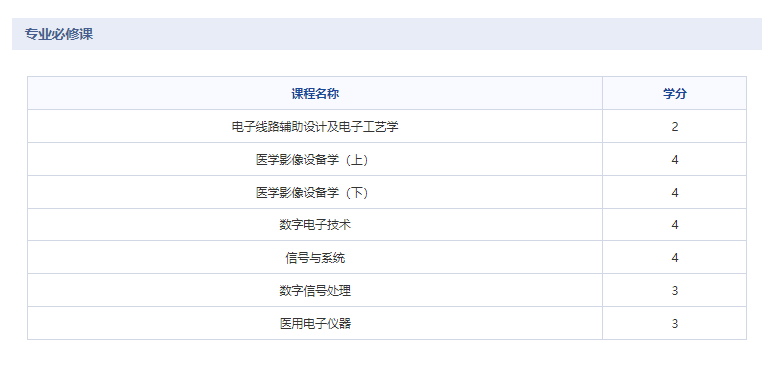The height and width of the screenshot is (375, 779).
Task: Select the 课程名称 column header
Action: [x=315, y=93]
